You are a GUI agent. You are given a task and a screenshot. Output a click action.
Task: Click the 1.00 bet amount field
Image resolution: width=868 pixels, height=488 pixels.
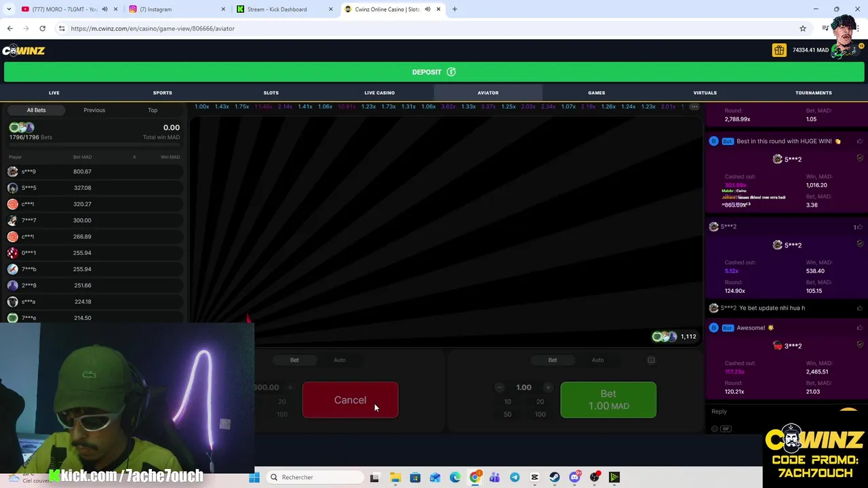[x=524, y=388]
